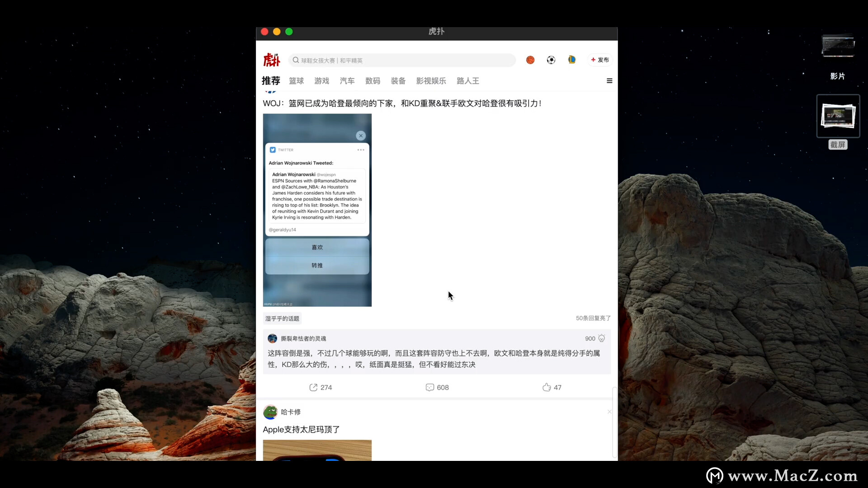Open the Twitter screenshot image in post

pos(317,210)
